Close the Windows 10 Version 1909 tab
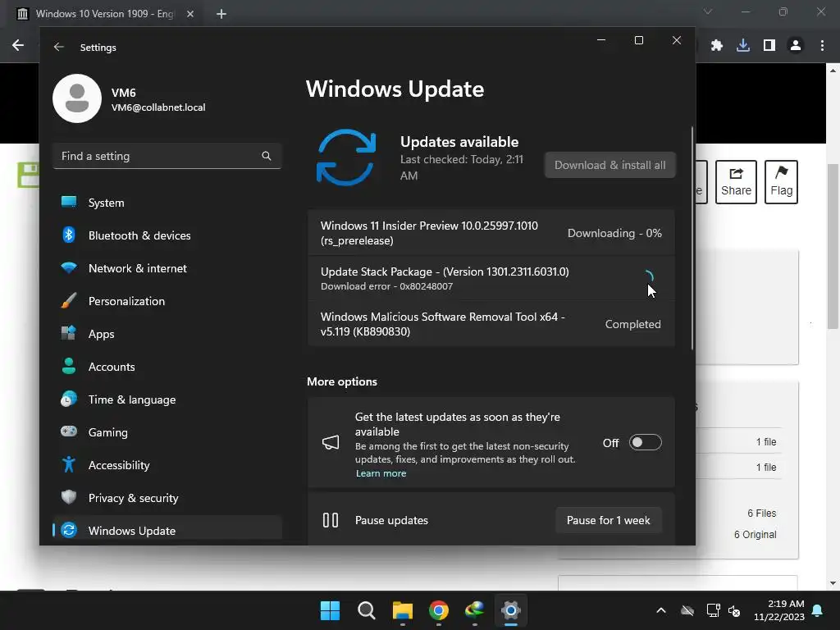Image resolution: width=840 pixels, height=630 pixels. [190, 14]
